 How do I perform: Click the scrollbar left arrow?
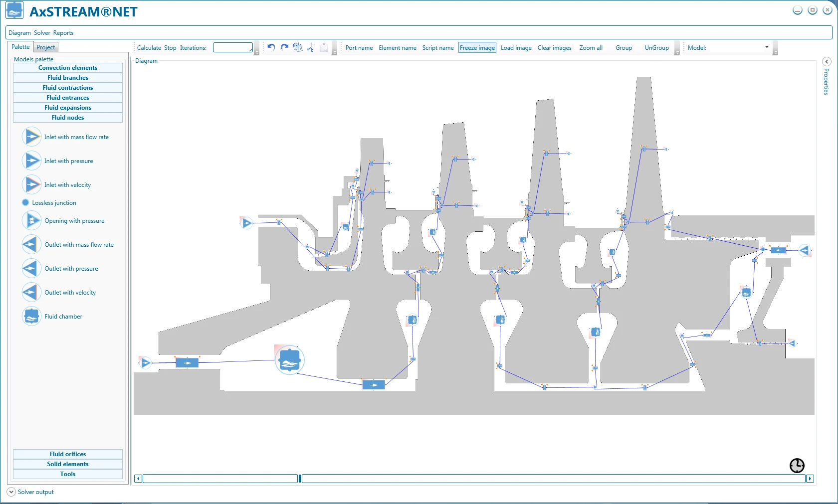tap(139, 479)
